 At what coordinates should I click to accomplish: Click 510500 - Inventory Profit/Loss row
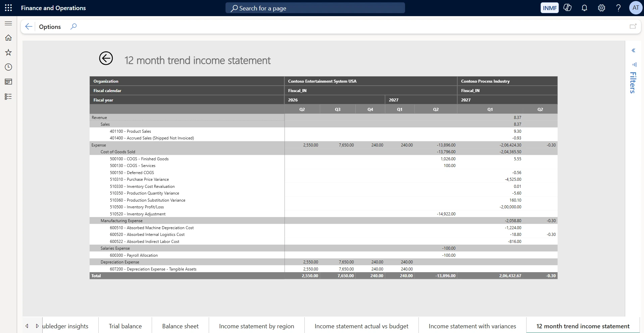[187, 207]
